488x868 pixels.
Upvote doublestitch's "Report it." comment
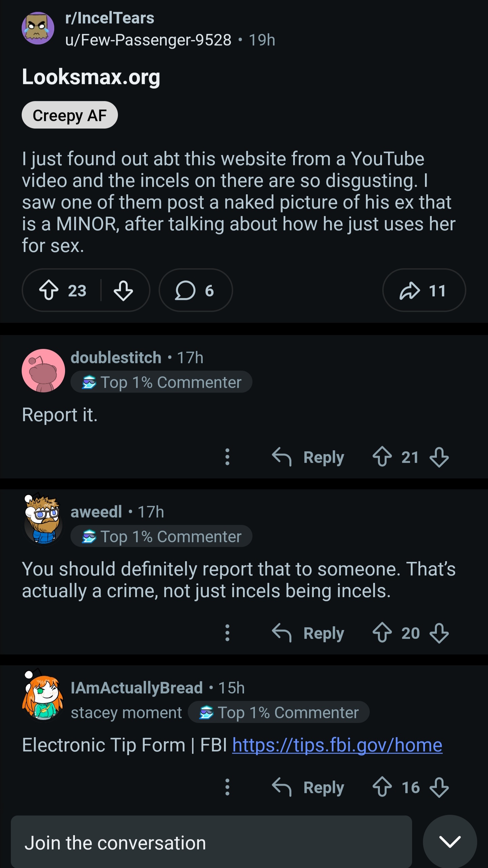(382, 457)
